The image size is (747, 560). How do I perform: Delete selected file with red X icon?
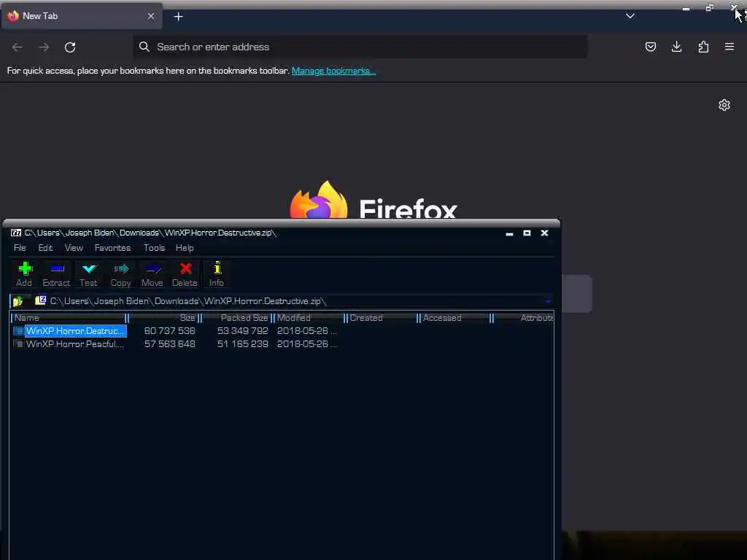(185, 274)
